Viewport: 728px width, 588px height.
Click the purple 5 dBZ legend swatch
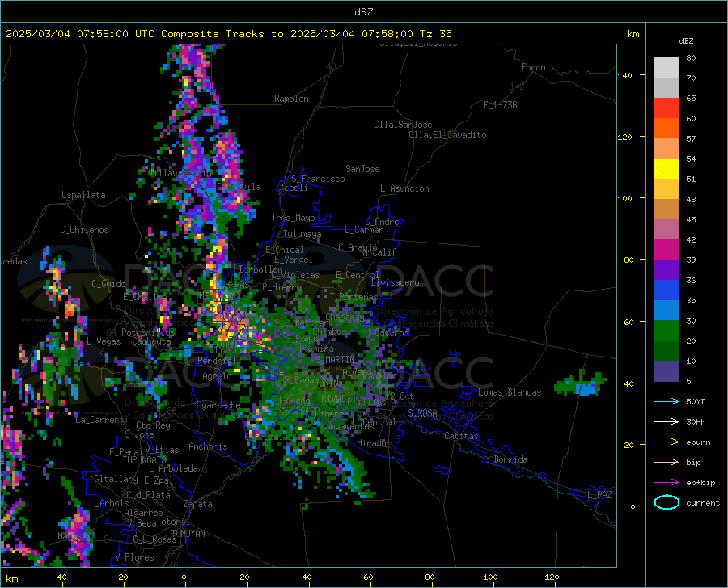point(667,371)
